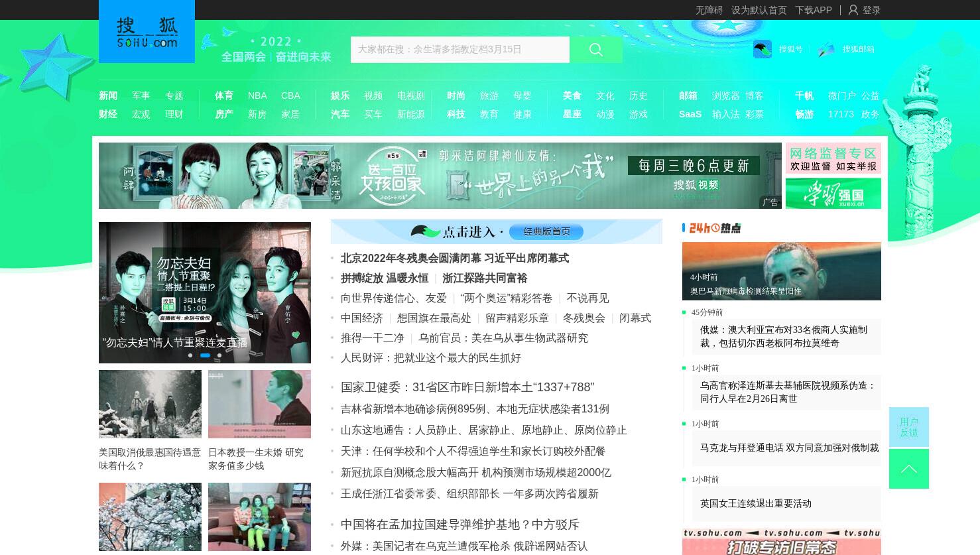Open the 邮箱 channel link
The height and width of the screenshot is (555, 980).
[x=688, y=95]
